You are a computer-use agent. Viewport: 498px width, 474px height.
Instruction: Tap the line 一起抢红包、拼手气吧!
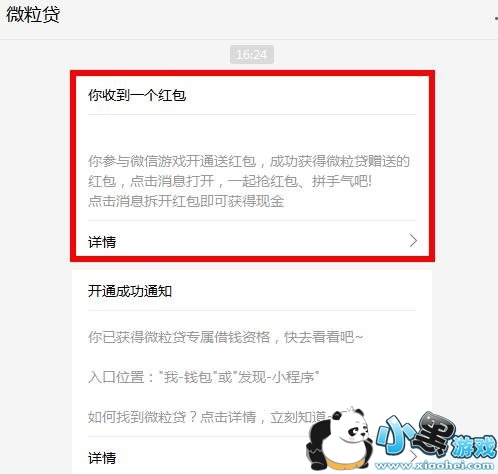[299, 181]
